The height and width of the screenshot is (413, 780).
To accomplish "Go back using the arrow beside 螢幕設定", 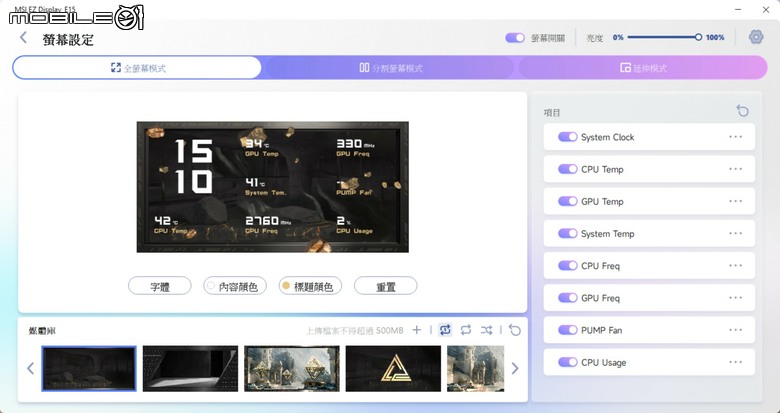I will pos(23,37).
